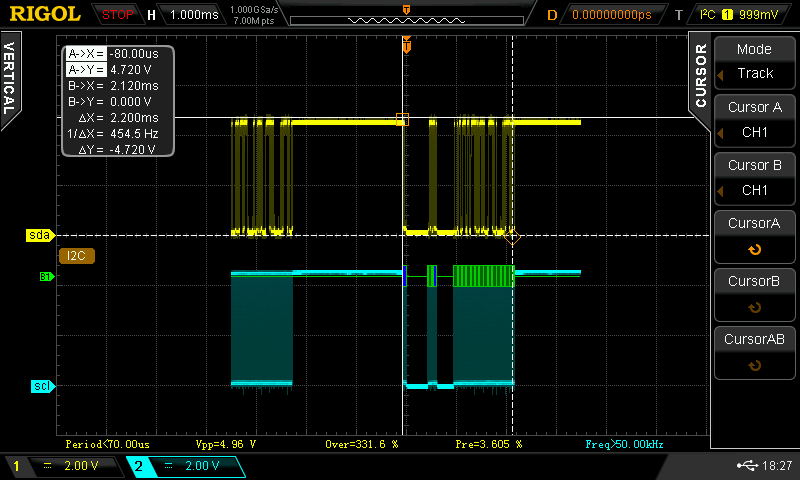Viewport: 800px width, 480px height.
Task: Click the orange rotate icon under CursorA
Action: 755,249
